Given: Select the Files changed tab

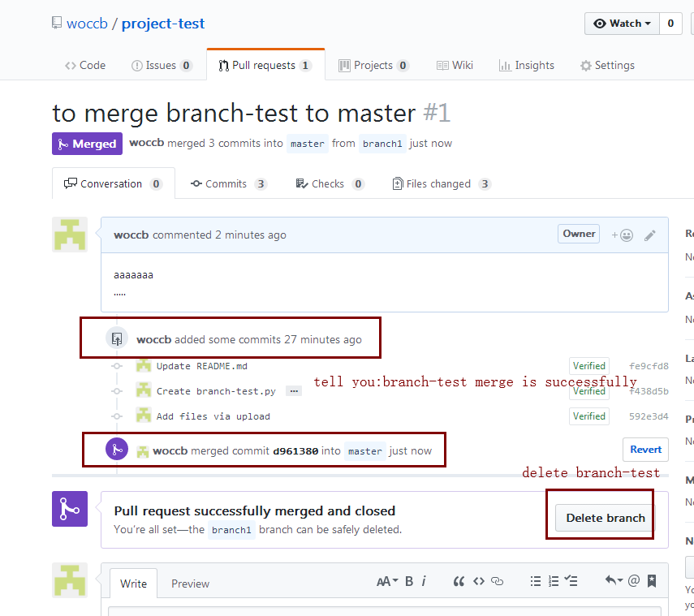Looking at the screenshot, I should tap(442, 183).
